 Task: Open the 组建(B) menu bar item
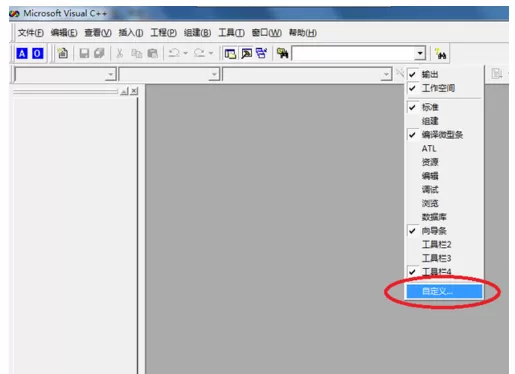point(197,33)
